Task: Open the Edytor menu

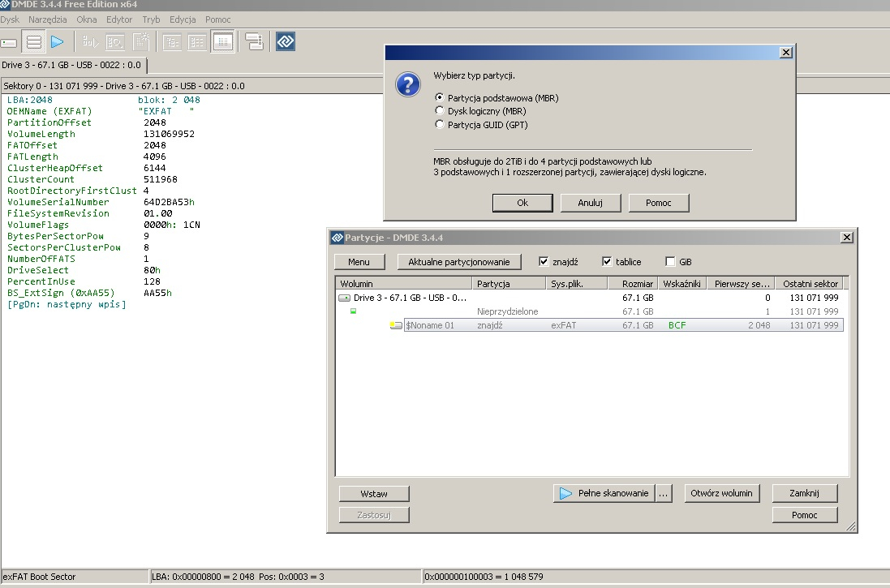Action: click(x=119, y=19)
